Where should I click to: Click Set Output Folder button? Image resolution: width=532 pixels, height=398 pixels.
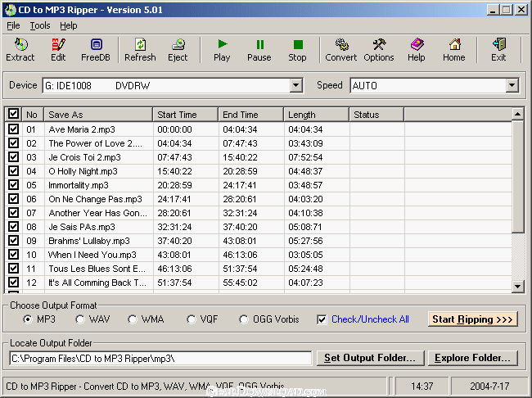click(370, 358)
